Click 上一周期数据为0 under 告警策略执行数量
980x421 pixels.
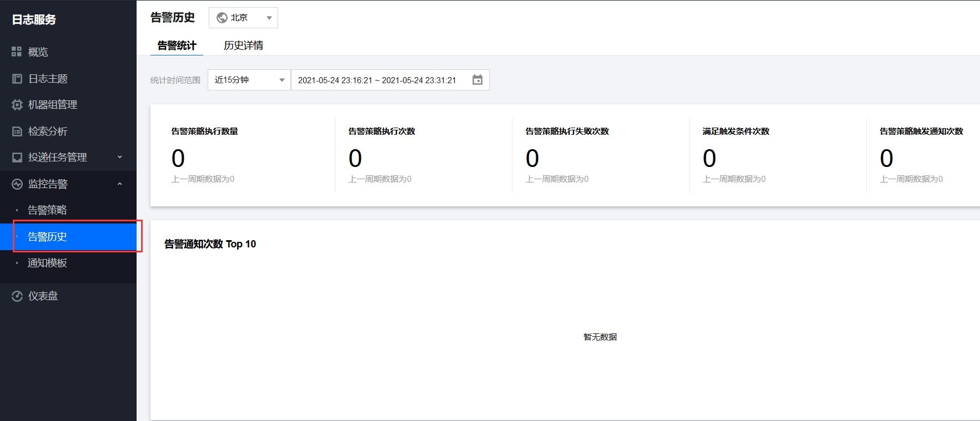point(203,179)
